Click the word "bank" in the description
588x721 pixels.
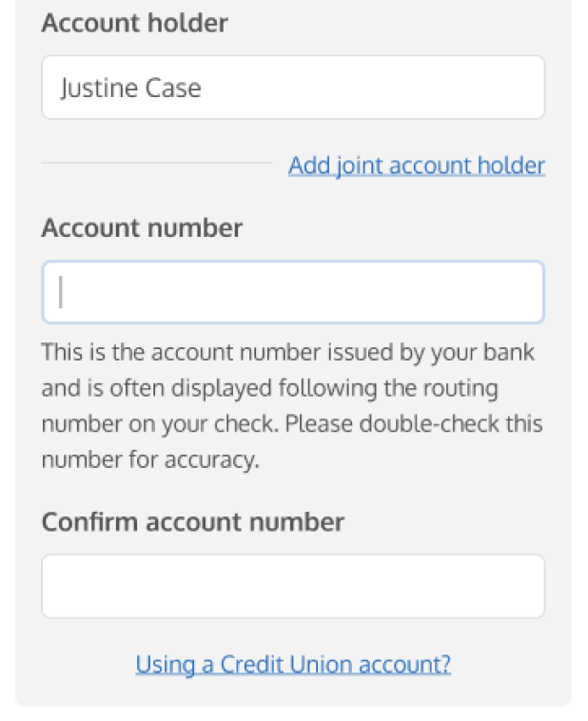[x=509, y=353]
